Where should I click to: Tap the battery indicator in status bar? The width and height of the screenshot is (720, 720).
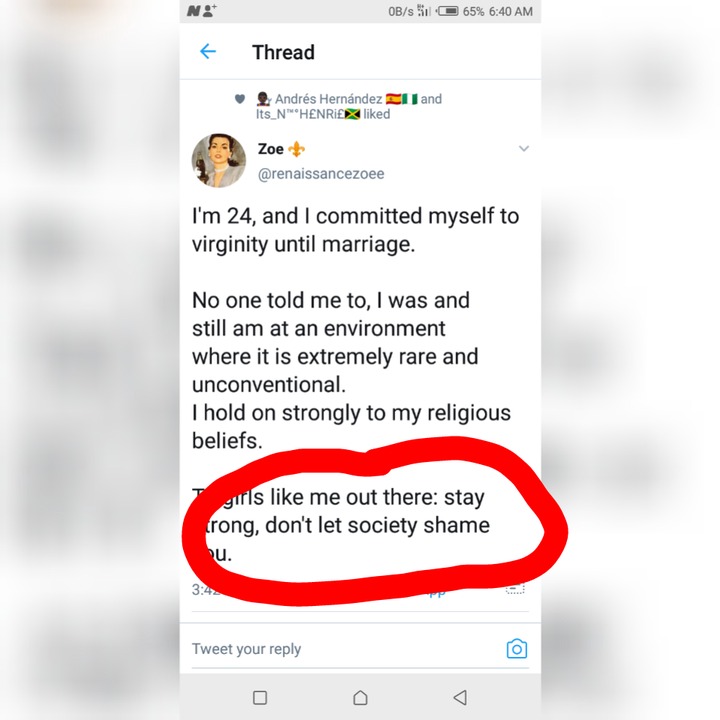[x=447, y=11]
